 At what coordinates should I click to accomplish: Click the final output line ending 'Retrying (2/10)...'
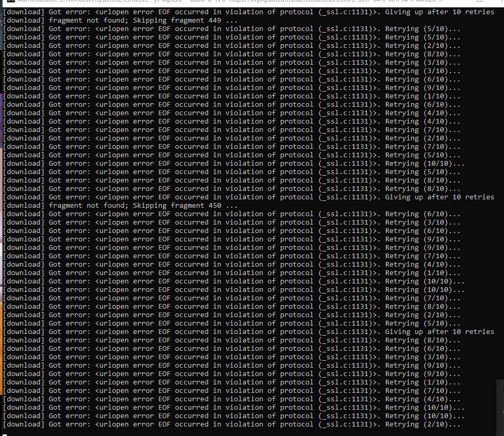232,424
